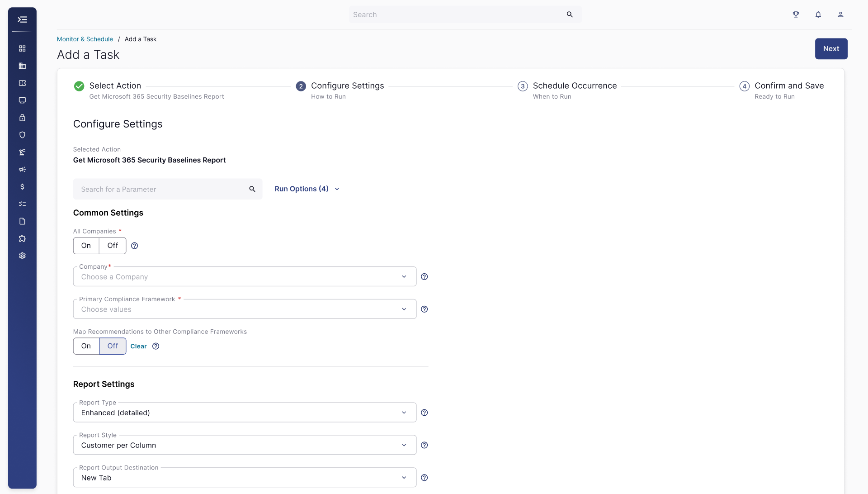Open the puzzle piece integrations icon
This screenshot has height=494, width=868.
click(22, 238)
